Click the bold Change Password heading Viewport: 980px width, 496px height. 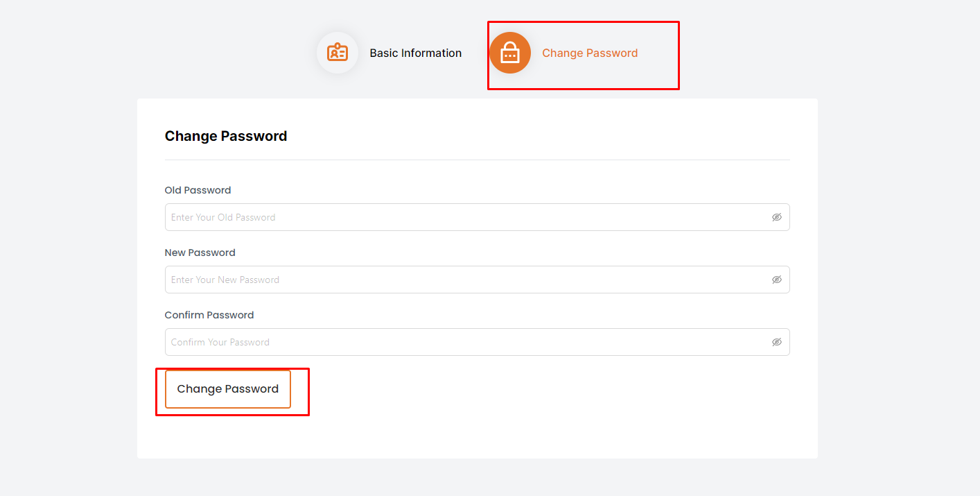pos(225,136)
